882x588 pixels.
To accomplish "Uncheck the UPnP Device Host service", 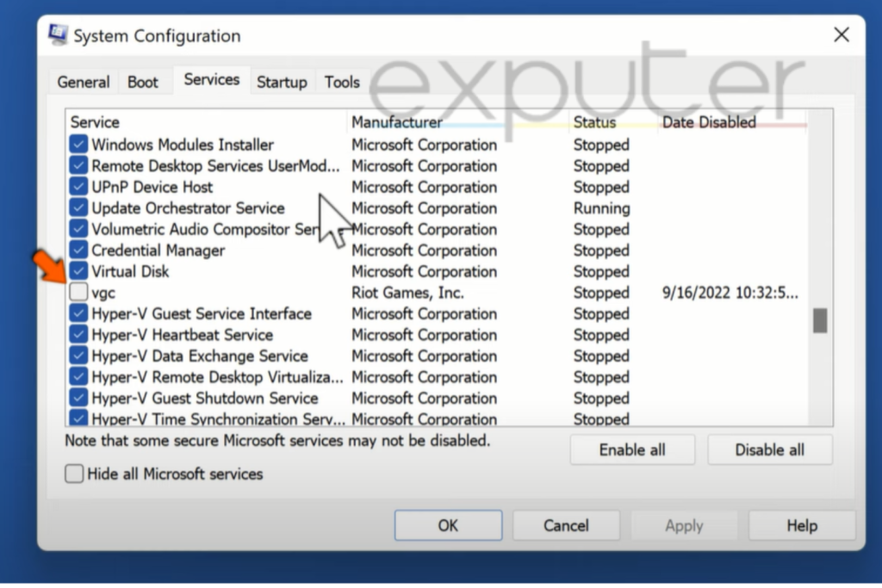I will (78, 187).
